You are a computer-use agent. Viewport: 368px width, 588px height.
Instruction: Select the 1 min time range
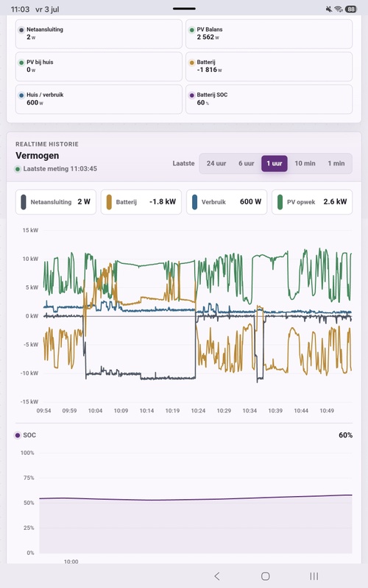pos(336,163)
